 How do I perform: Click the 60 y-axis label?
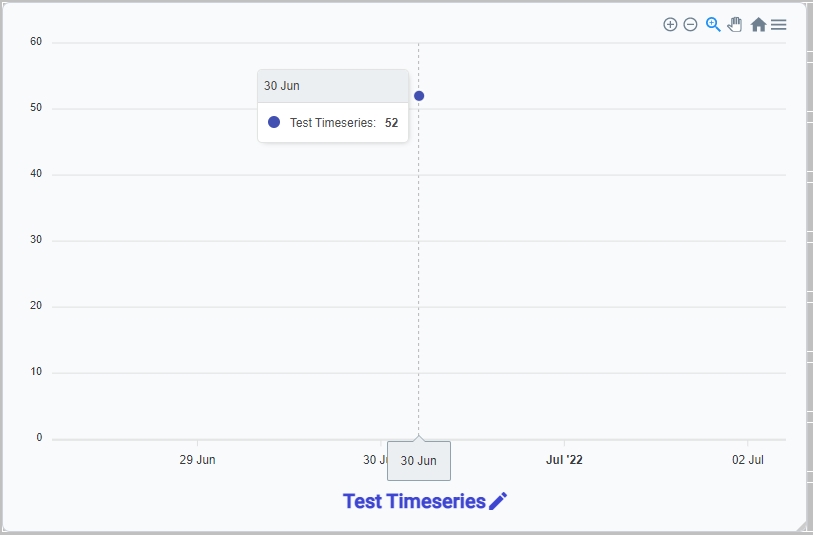point(36,42)
